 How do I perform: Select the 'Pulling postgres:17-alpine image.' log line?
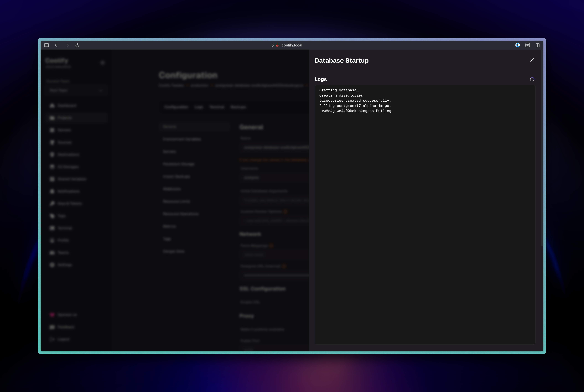pyautogui.click(x=355, y=106)
